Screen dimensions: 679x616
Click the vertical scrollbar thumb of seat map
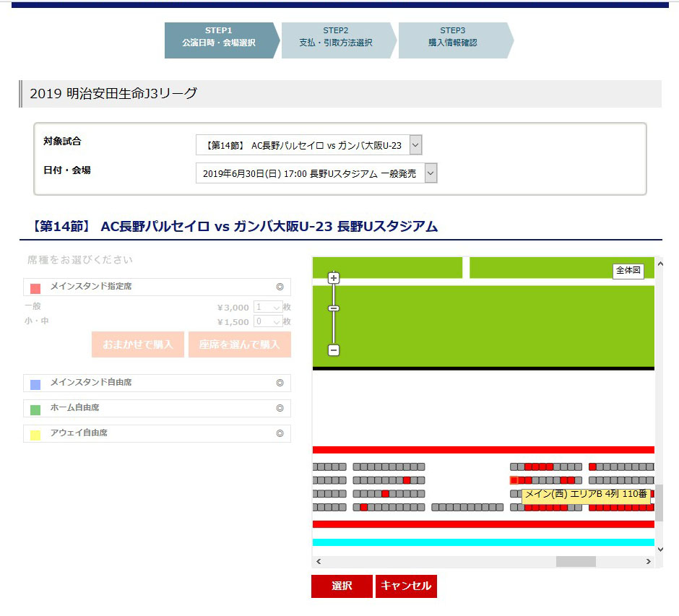[x=659, y=503]
